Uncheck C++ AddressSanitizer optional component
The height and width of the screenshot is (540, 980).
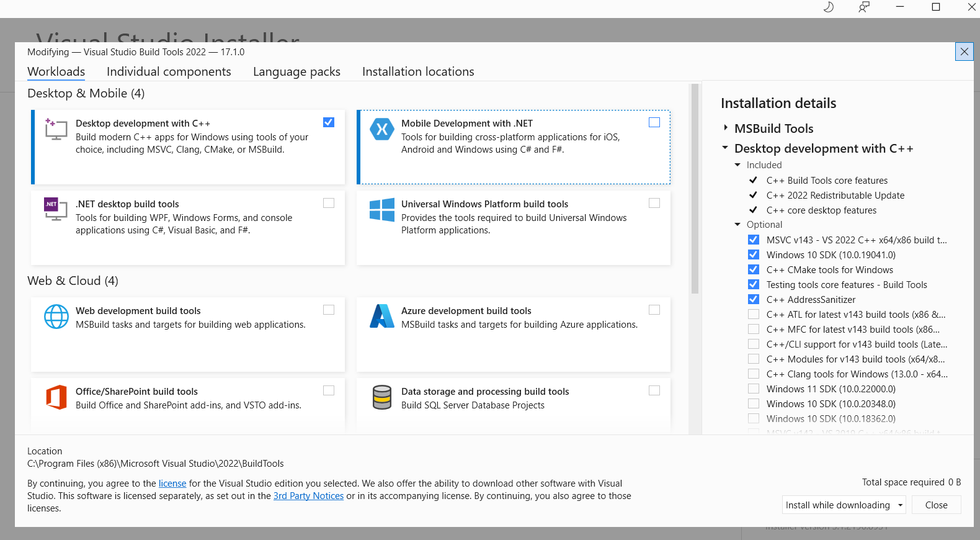754,299
